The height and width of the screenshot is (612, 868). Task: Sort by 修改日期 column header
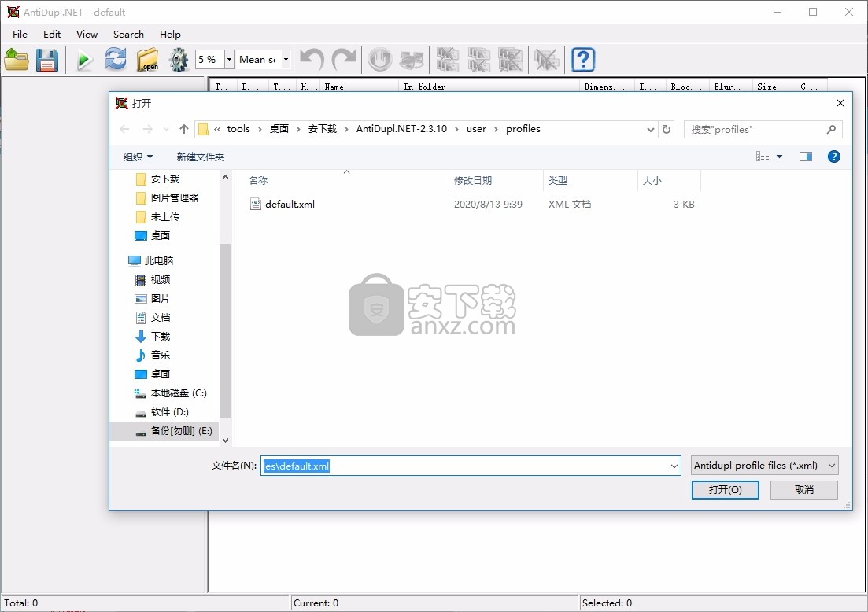[473, 180]
